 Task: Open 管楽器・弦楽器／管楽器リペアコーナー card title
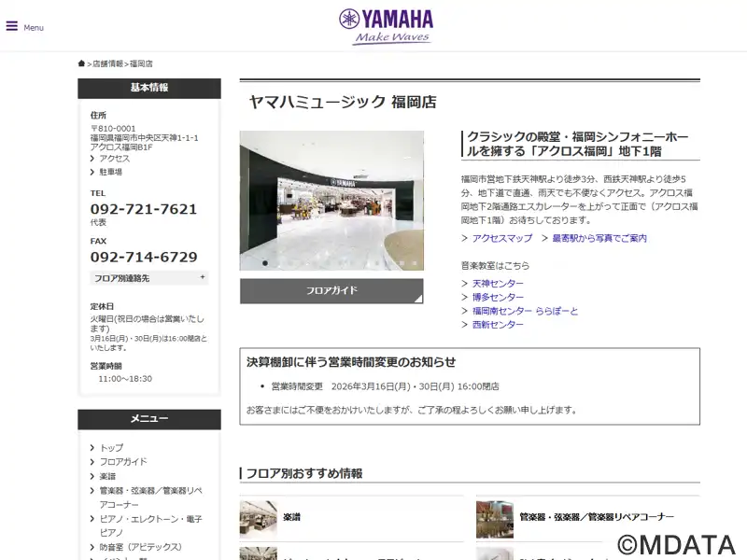(597, 517)
